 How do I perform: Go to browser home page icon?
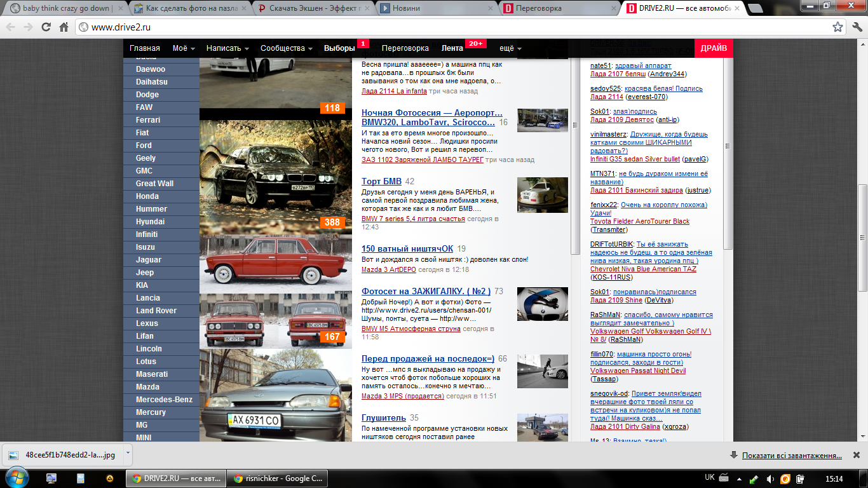click(x=64, y=27)
